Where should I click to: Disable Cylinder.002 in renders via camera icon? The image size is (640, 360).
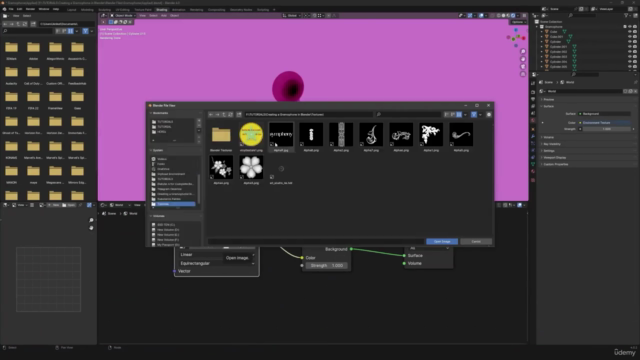click(x=635, y=52)
